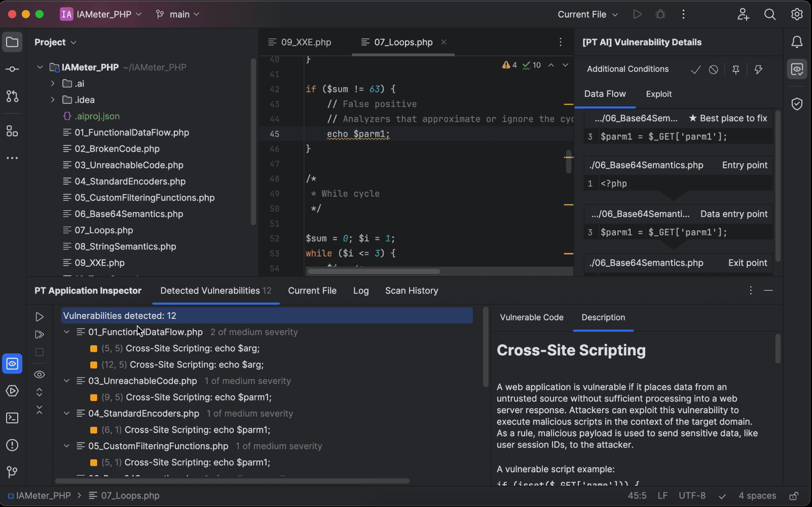Open the inspector Current File tab

pyautogui.click(x=312, y=291)
